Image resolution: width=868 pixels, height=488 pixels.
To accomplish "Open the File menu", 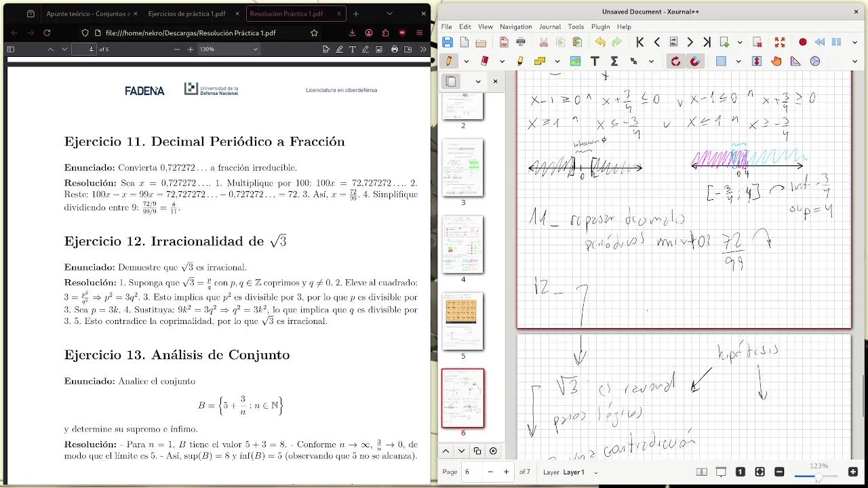I will click(447, 26).
